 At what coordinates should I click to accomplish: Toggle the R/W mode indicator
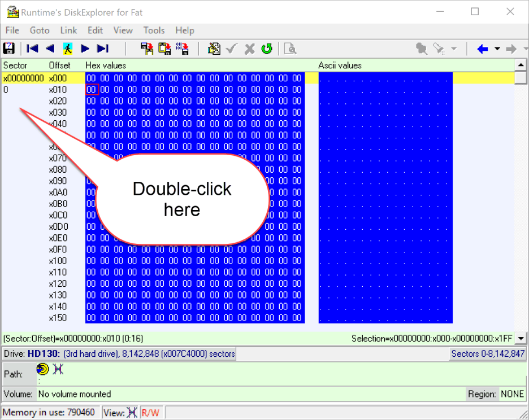[150, 413]
